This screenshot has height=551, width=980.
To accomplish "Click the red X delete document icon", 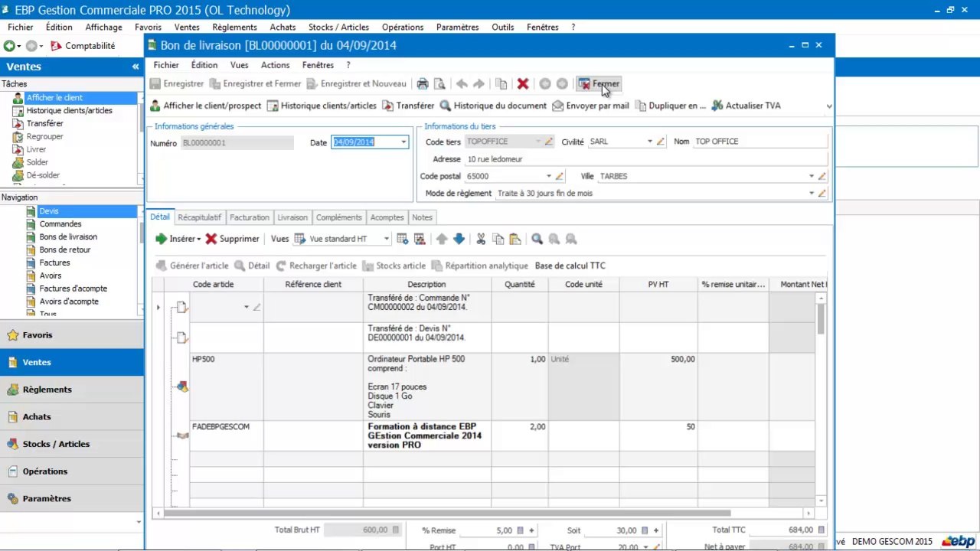I will click(x=523, y=84).
